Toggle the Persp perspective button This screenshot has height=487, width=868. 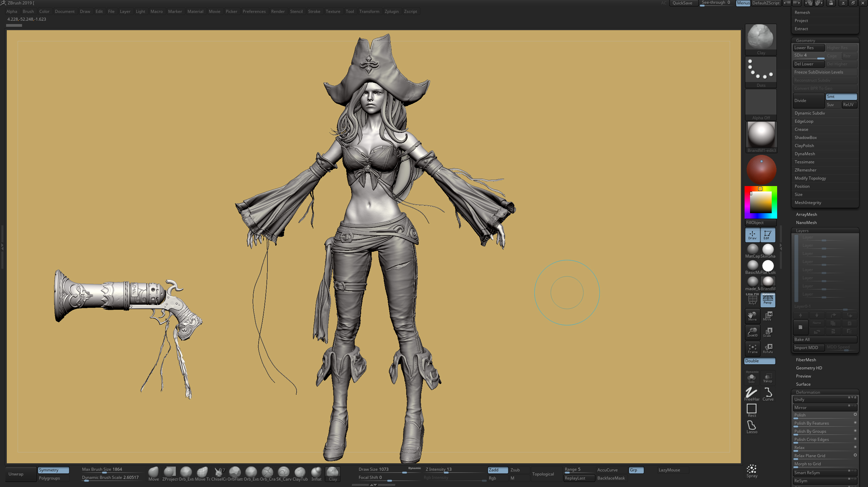click(768, 300)
